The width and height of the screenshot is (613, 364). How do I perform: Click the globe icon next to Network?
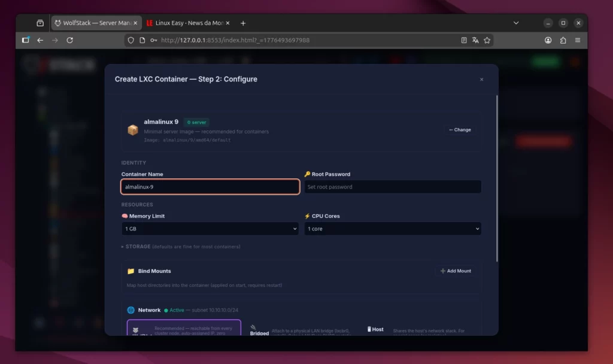click(x=130, y=310)
